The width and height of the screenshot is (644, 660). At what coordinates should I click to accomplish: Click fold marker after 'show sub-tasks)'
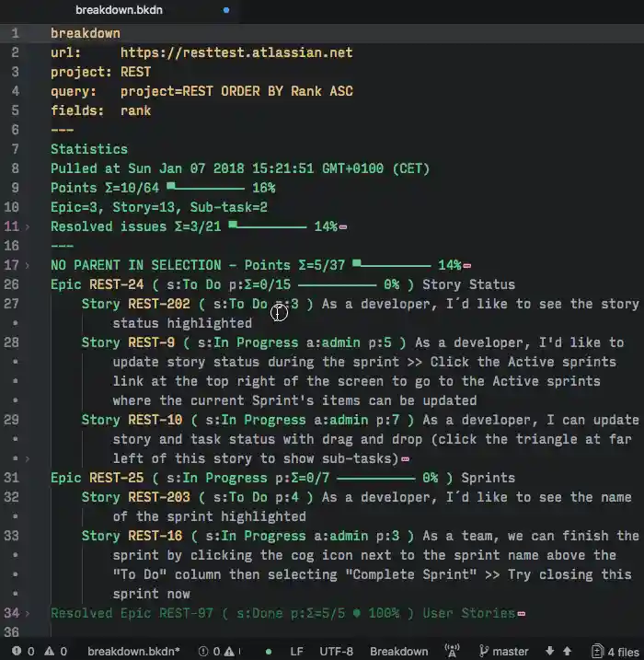click(x=405, y=458)
